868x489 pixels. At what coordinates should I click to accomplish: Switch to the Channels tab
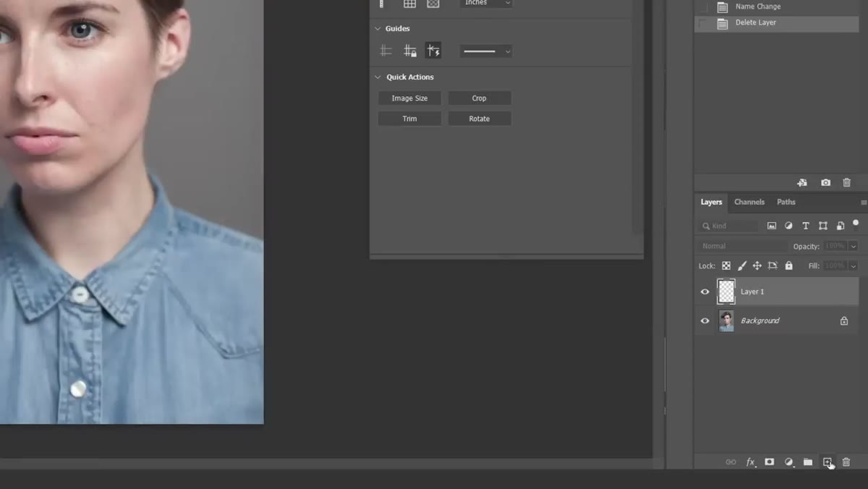(749, 203)
